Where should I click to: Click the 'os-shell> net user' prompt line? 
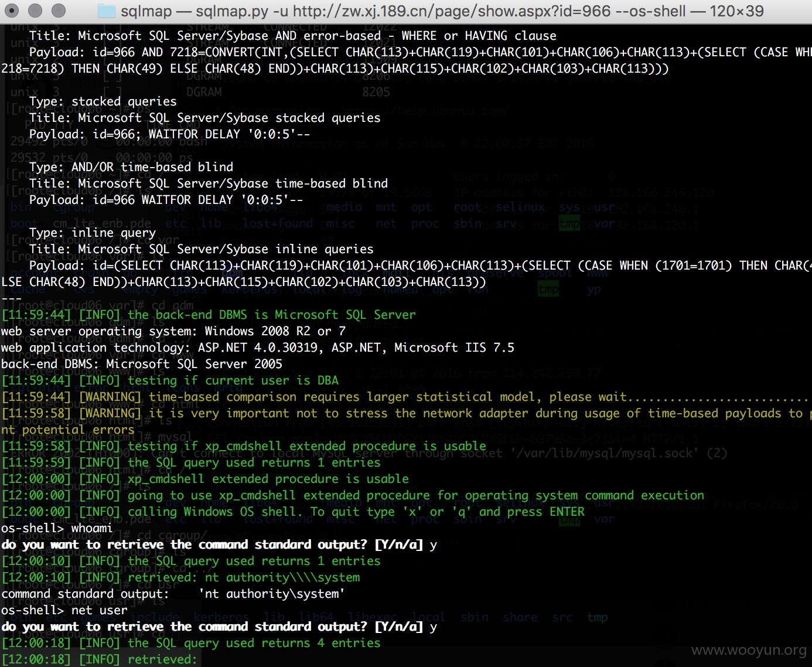64,610
